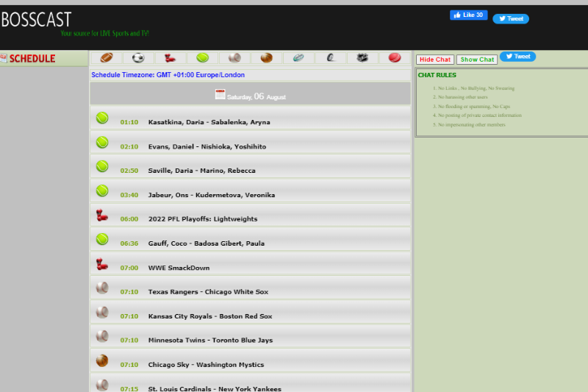Click tennis ball icon on Jabeur row
The width and height of the screenshot is (588, 392).
(x=102, y=191)
